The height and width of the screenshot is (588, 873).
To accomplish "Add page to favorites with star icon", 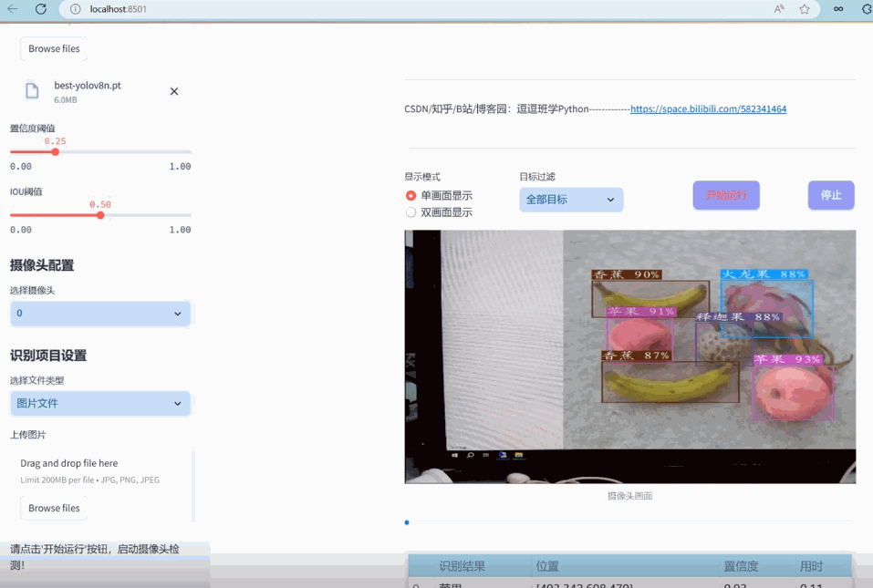I will pos(805,9).
